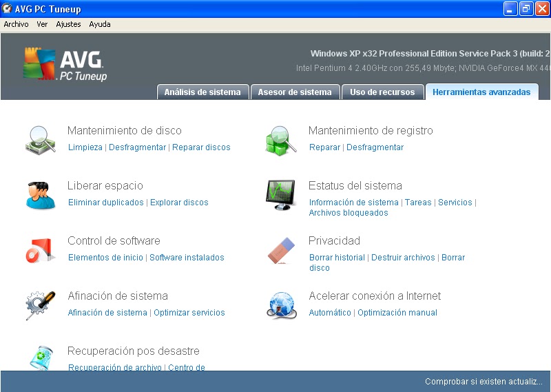Open the Archivos bloqueados link

[x=349, y=213]
